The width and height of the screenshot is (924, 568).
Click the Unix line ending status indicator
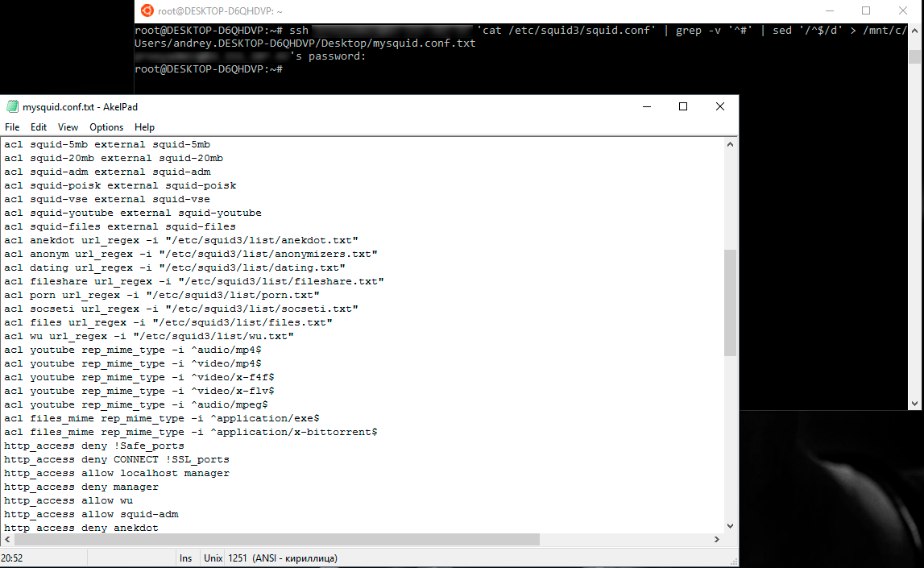tap(213, 558)
